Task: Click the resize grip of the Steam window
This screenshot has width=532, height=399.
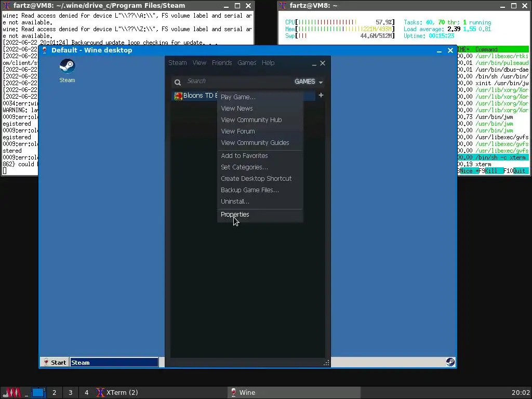Action: [326, 363]
